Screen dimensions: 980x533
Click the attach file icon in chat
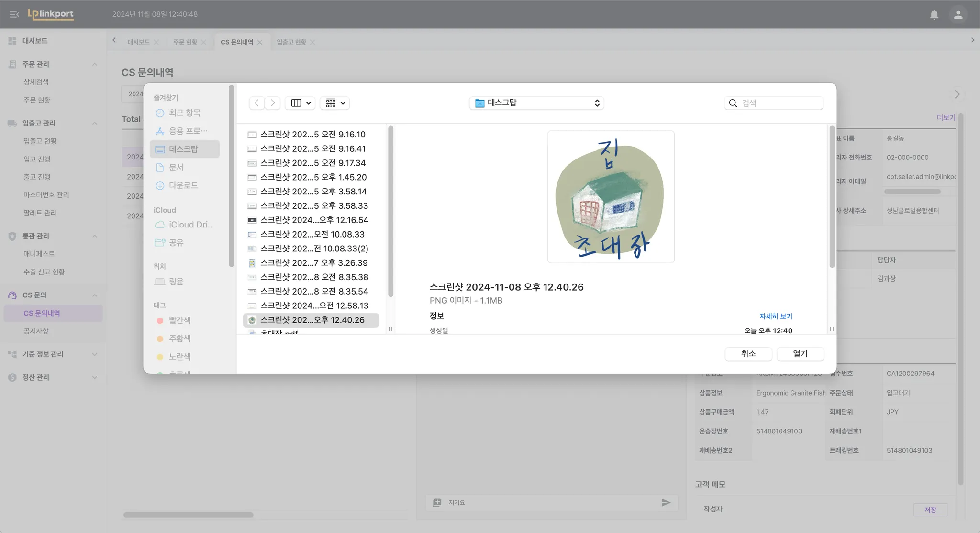click(436, 502)
